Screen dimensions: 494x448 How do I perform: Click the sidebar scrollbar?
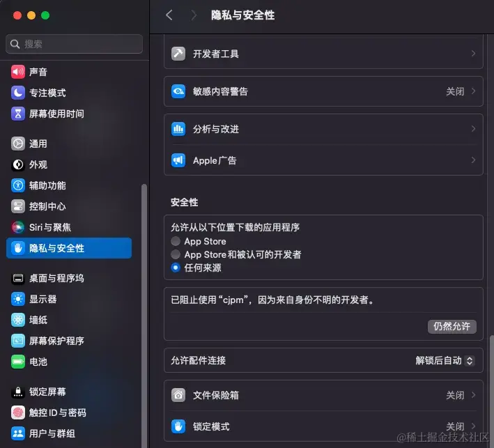tap(144, 315)
